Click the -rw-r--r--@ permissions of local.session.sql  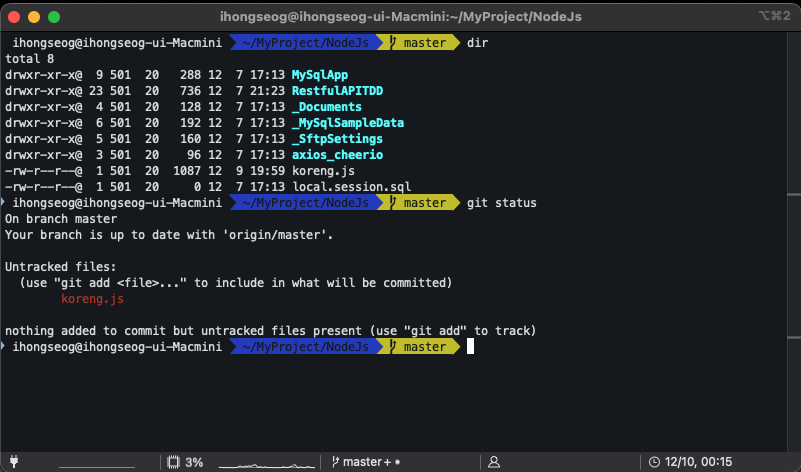[43, 187]
